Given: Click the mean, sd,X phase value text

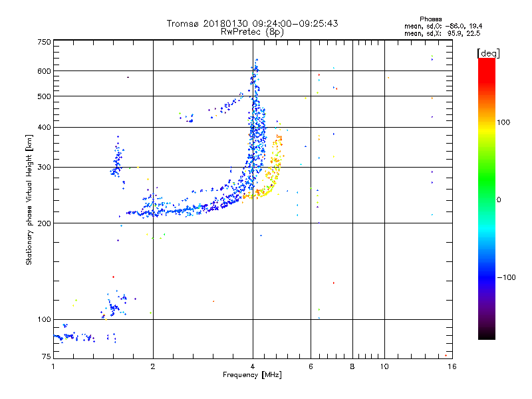Looking at the screenshot, I should click(x=442, y=34).
